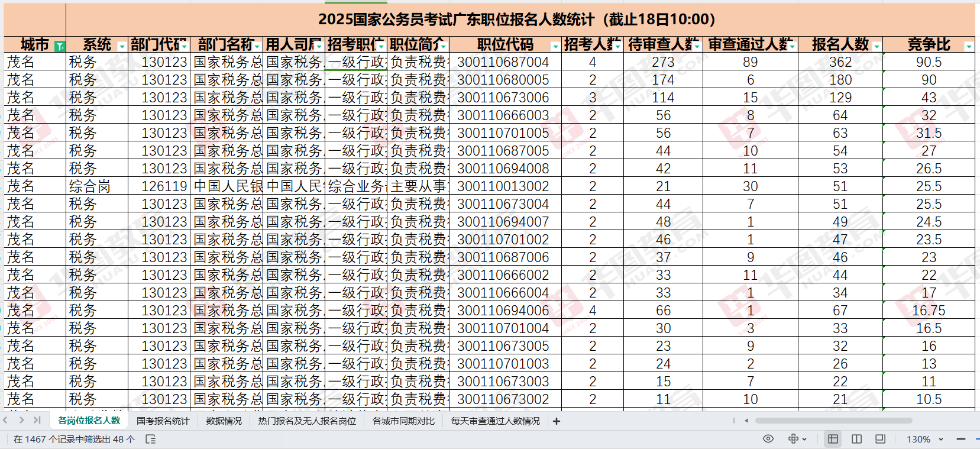980x449 pixels.
Task: Select the competition ratio cell 16.75
Action: [929, 311]
